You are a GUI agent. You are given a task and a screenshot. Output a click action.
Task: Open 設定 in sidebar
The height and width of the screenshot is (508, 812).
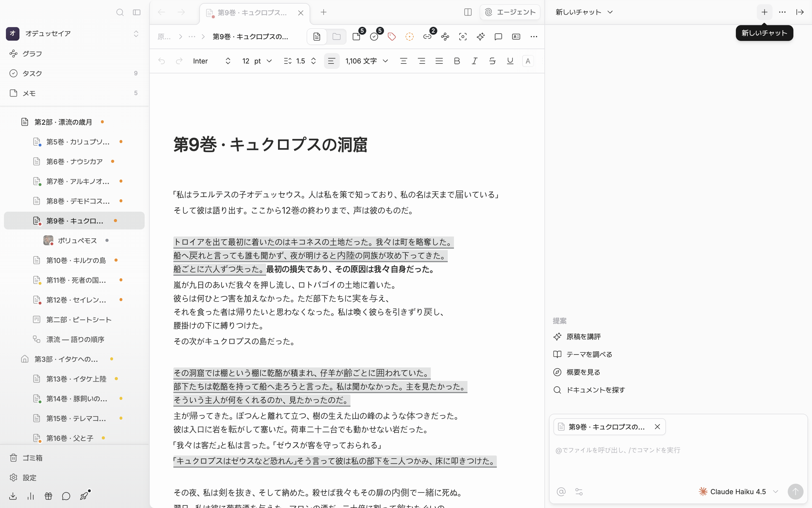click(74, 478)
